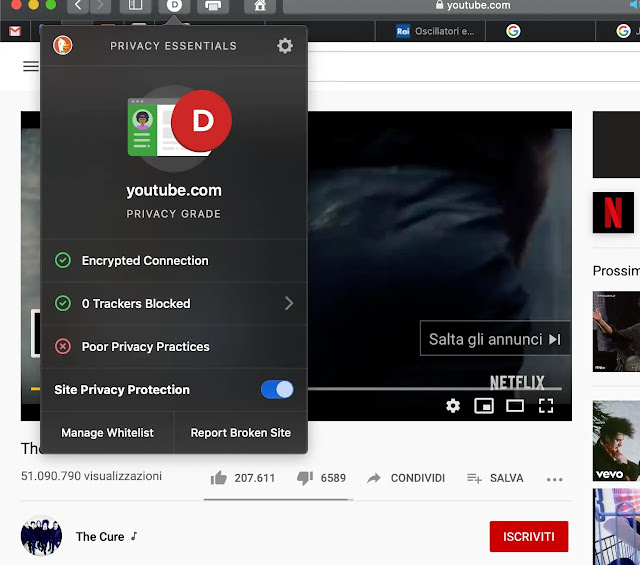Screen dimensions: 640x565
Task: Click the privacy grade D badge
Action: [x=202, y=121]
